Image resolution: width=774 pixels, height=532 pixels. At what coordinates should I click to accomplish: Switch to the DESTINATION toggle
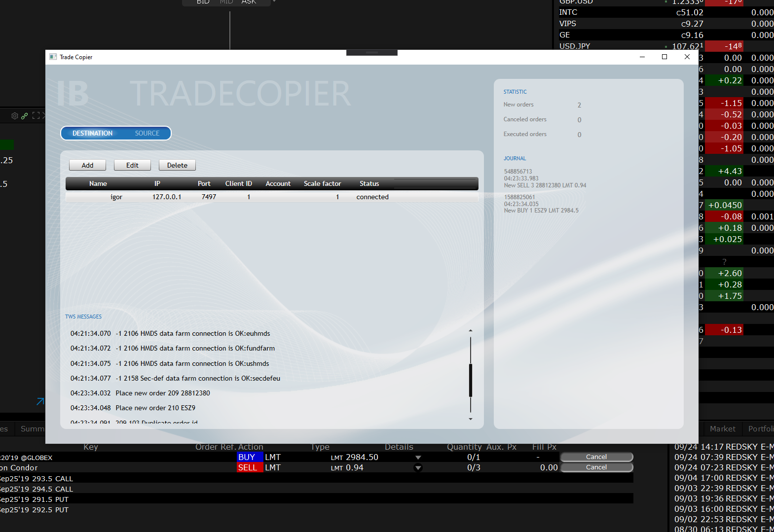point(93,133)
